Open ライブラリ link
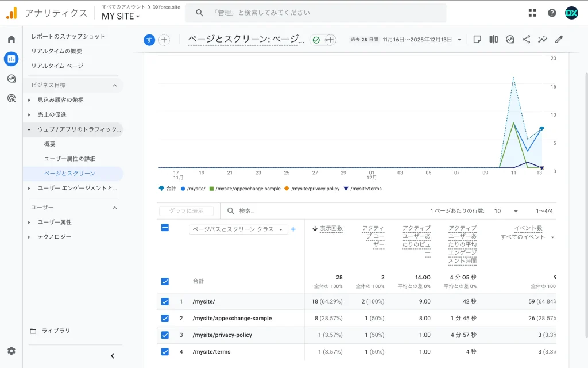The height and width of the screenshot is (368, 588). (x=56, y=331)
